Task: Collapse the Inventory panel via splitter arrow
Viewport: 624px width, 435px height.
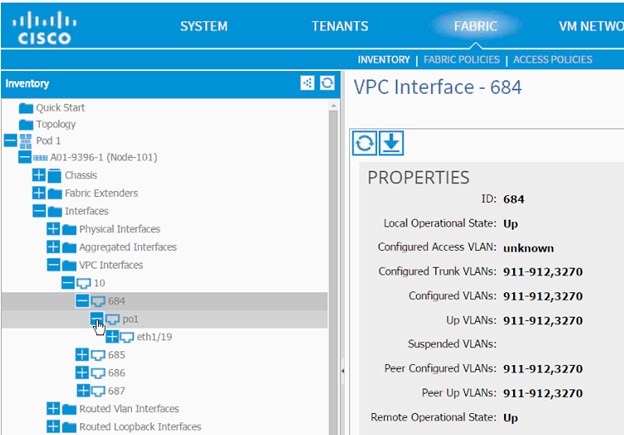Action: point(343,371)
